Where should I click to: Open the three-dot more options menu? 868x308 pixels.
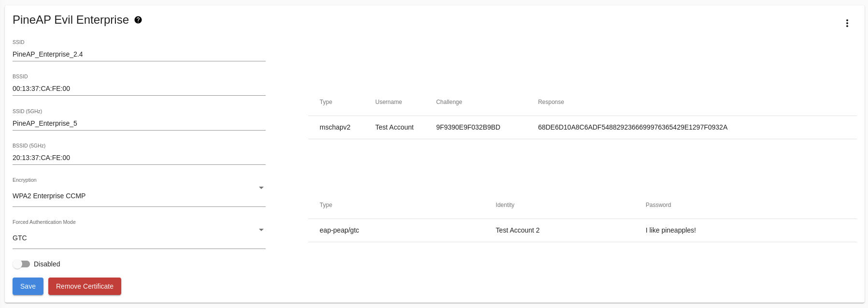point(847,23)
